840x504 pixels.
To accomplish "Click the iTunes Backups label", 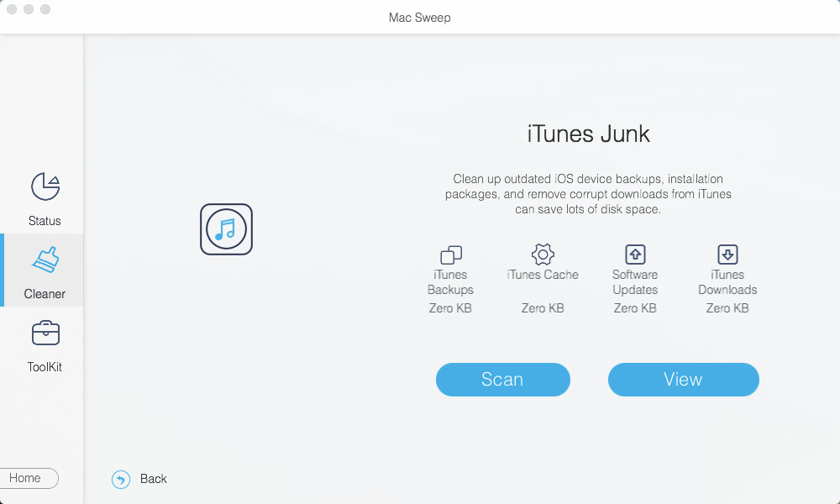I will click(450, 282).
